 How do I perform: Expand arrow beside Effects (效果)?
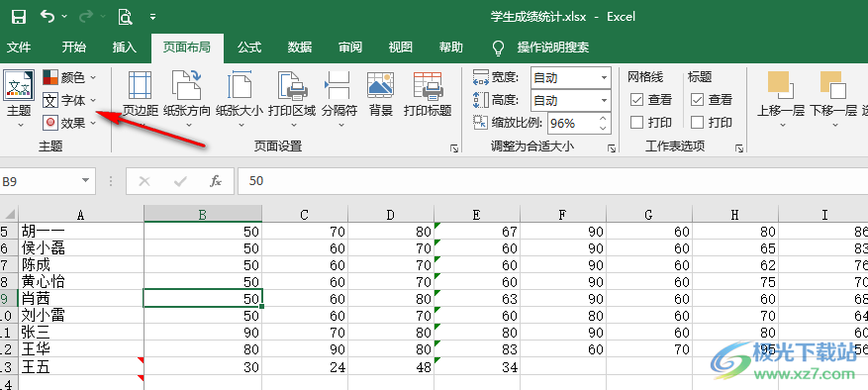click(92, 123)
